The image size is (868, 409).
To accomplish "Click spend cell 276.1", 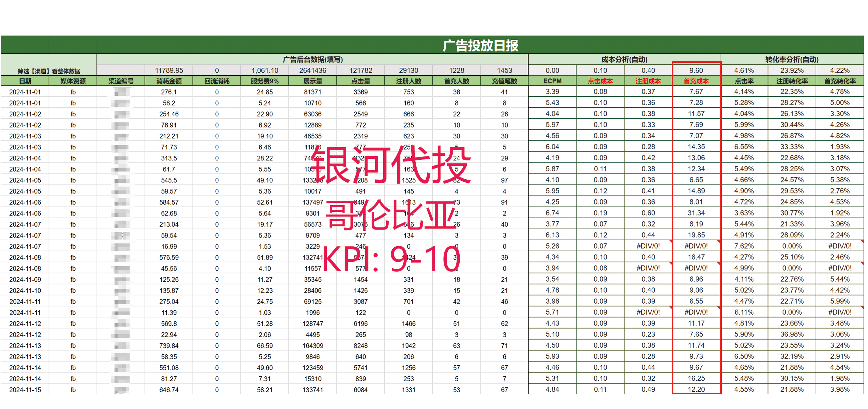I will [169, 92].
